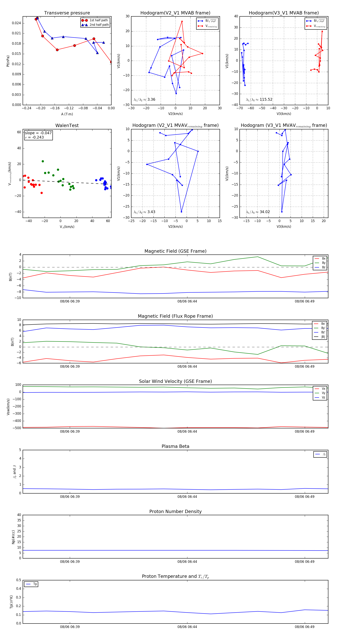Click the "Pt(nPa)" axis label
The width and height of the screenshot is (351, 644).
tap(8, 61)
